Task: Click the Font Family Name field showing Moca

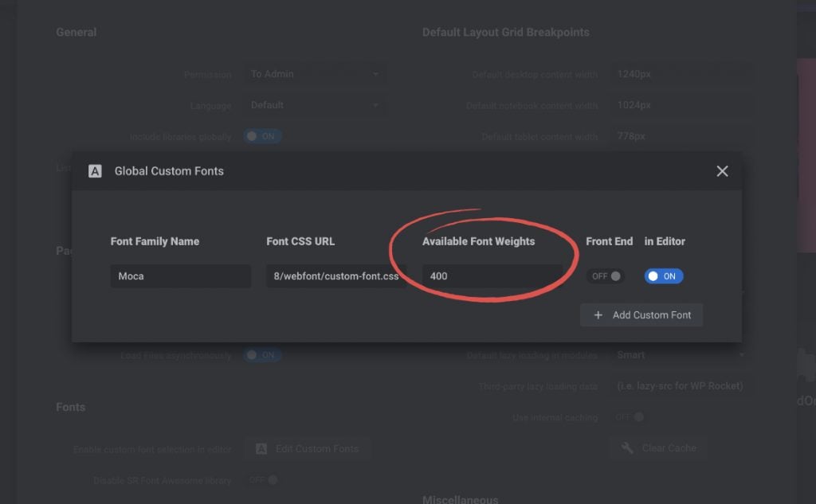Action: [x=181, y=275]
